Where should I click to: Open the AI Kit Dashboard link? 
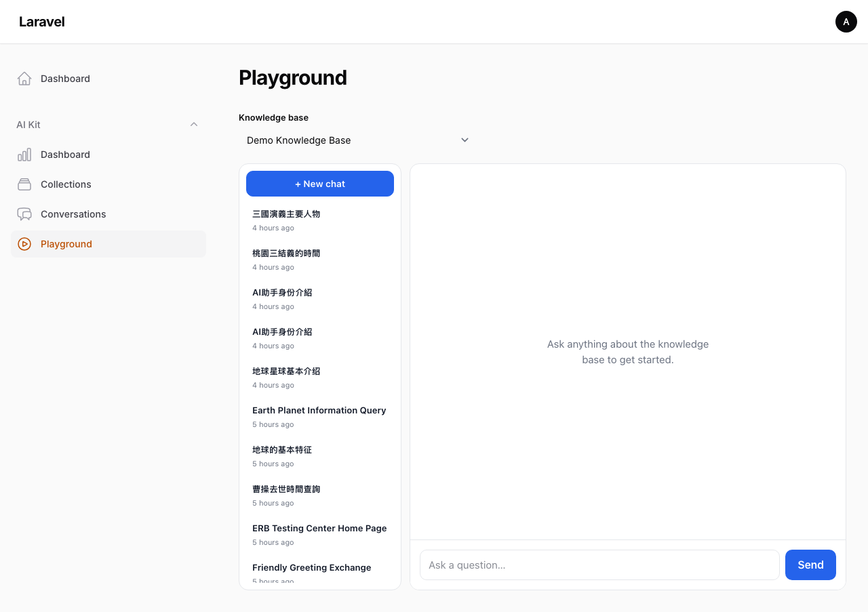[x=108, y=155]
